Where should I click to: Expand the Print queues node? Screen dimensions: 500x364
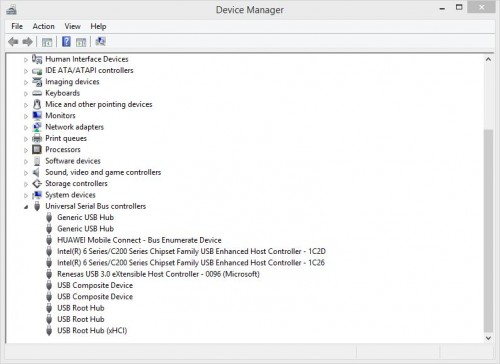(x=26, y=139)
